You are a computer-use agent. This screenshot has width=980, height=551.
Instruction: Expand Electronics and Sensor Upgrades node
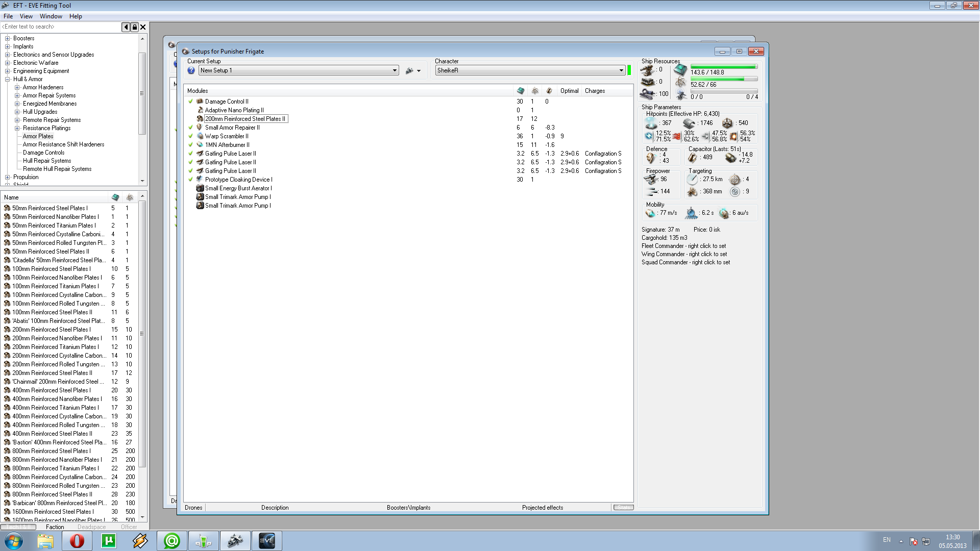(x=8, y=55)
